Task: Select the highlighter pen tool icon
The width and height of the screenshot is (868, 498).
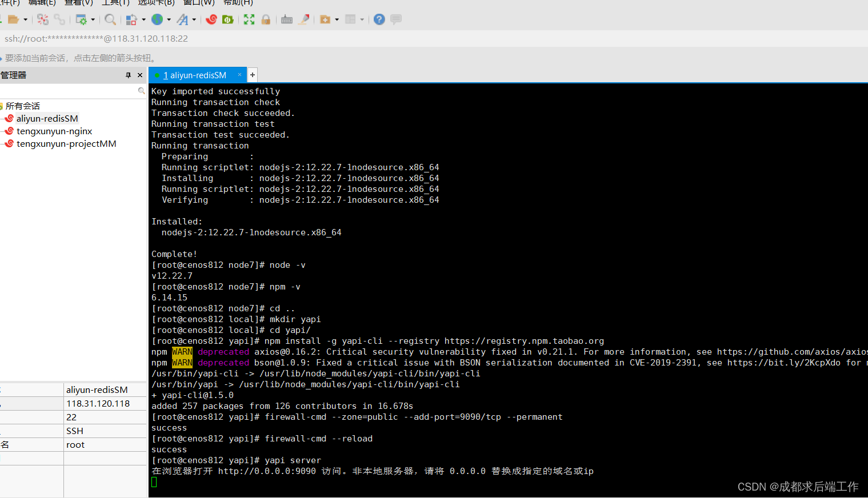Action: tap(303, 19)
